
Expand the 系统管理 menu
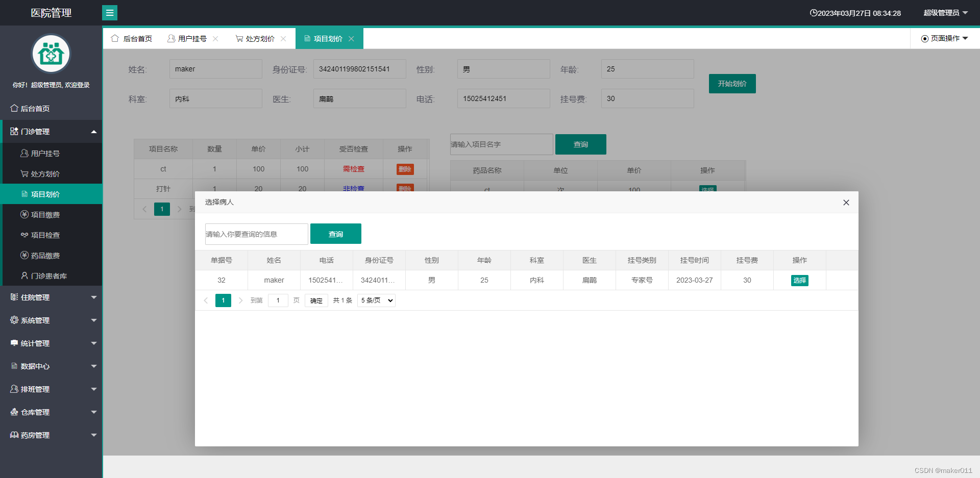click(51, 320)
